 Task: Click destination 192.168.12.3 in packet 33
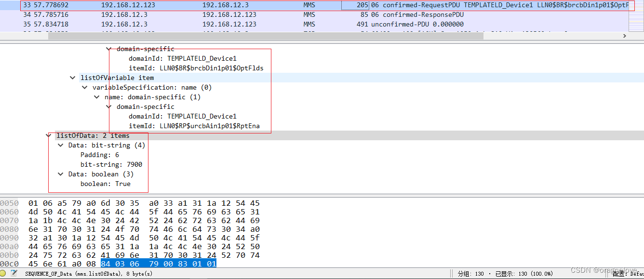coord(226,5)
